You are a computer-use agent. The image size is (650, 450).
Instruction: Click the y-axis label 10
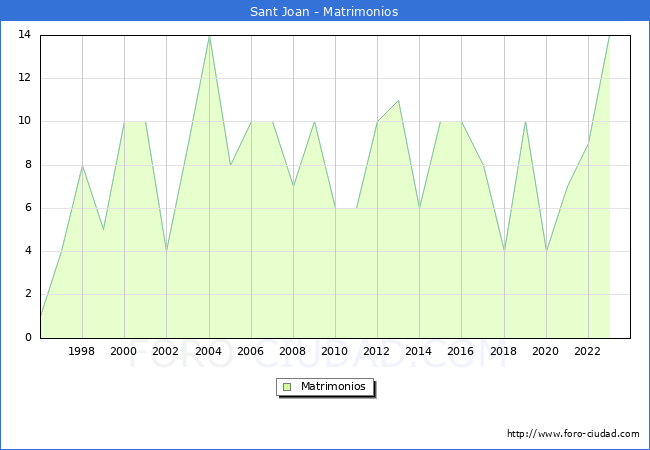click(x=25, y=121)
